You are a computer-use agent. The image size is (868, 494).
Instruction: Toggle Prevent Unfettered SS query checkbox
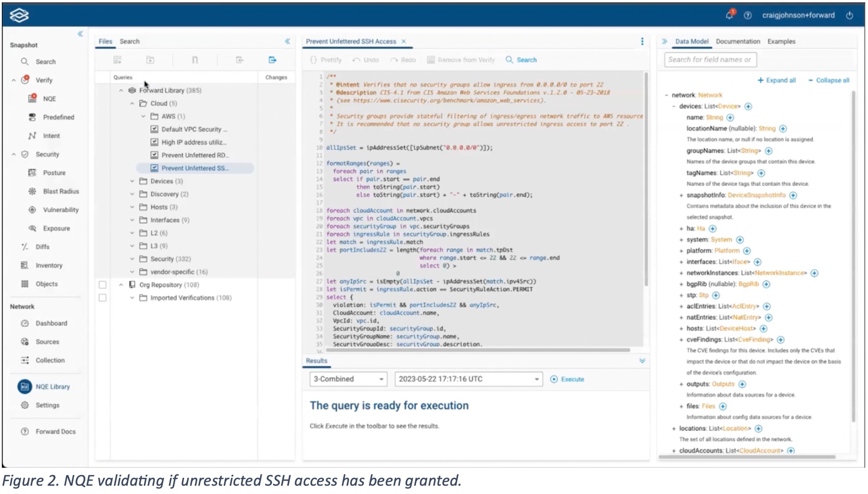point(155,168)
